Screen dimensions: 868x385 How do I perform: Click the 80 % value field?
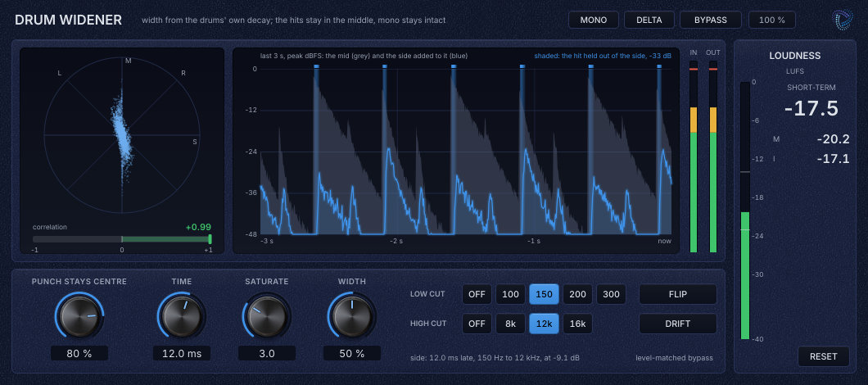click(x=79, y=353)
